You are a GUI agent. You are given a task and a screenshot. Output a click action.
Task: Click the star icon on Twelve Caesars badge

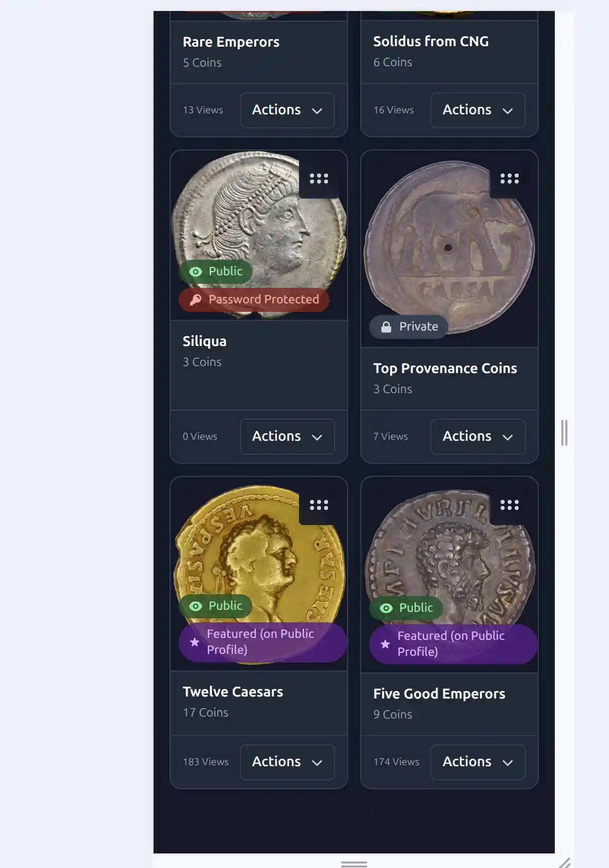(x=195, y=642)
